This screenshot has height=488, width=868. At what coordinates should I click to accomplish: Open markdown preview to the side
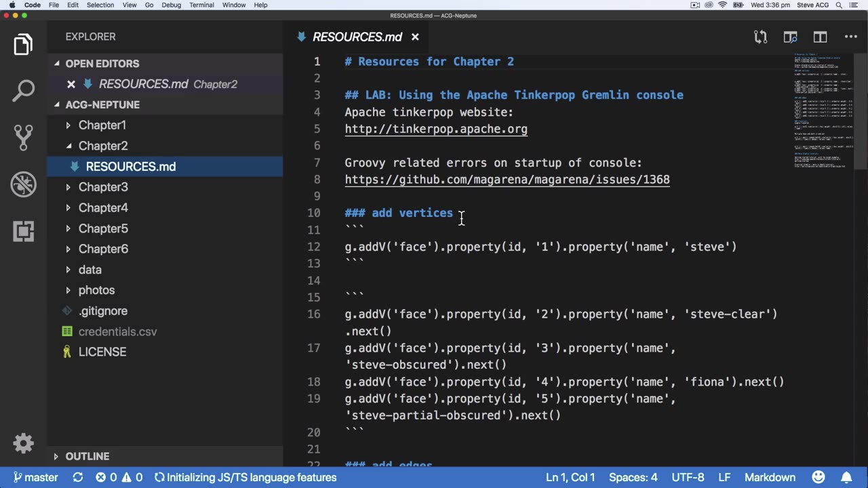[x=790, y=37]
